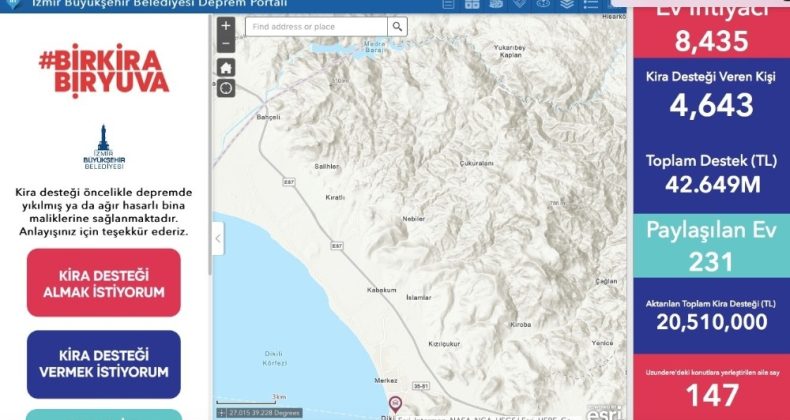Find my location on the map

click(226, 88)
